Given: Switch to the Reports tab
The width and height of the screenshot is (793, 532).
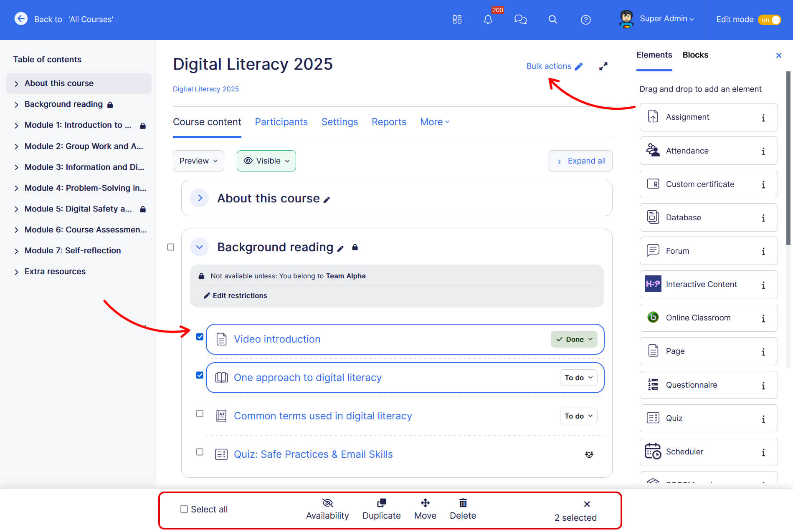Looking at the screenshot, I should pyautogui.click(x=389, y=122).
